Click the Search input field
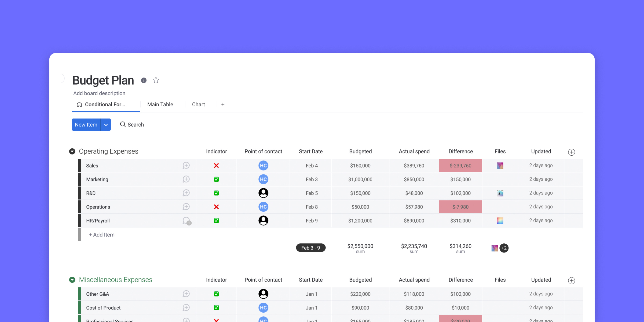The height and width of the screenshot is (322, 644). point(136,125)
